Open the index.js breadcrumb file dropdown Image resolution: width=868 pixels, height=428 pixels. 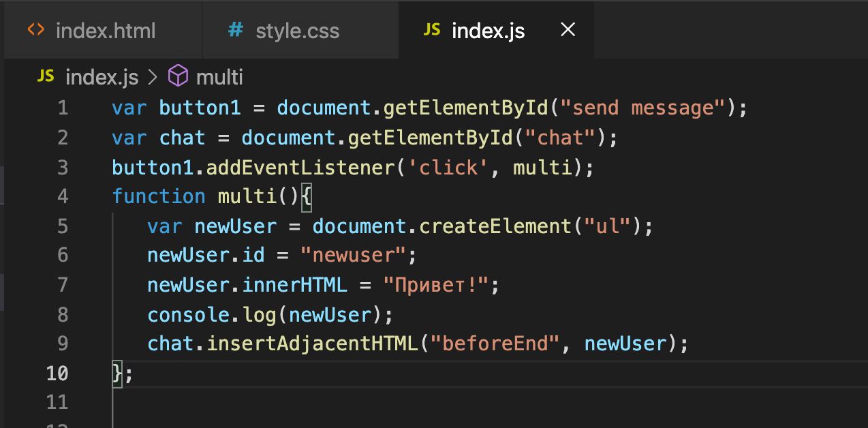(x=102, y=77)
